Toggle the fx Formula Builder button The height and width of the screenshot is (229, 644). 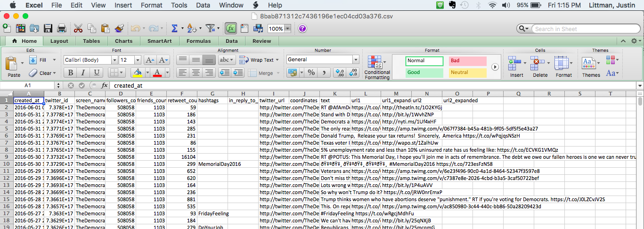(x=230, y=28)
